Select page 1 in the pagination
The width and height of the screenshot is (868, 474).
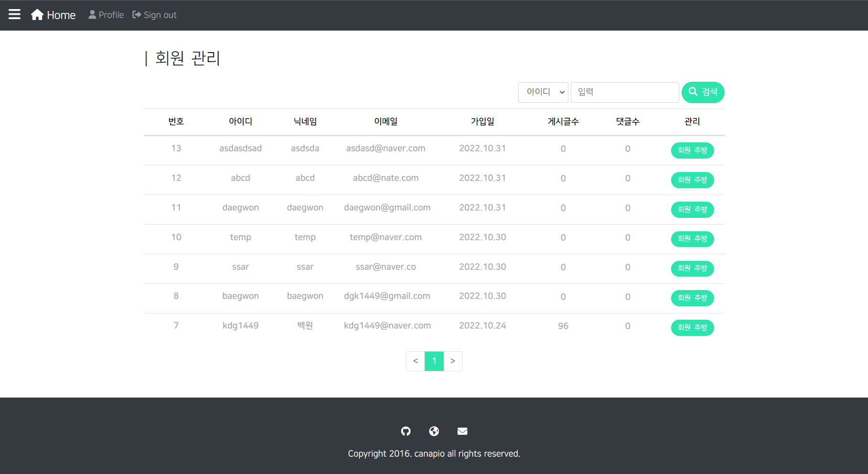(434, 361)
